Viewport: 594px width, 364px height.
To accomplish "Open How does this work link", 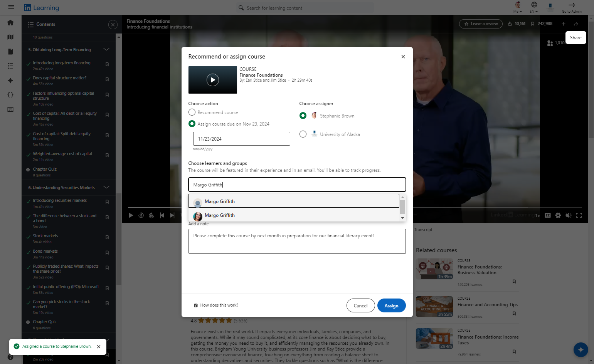I will tap(219, 305).
